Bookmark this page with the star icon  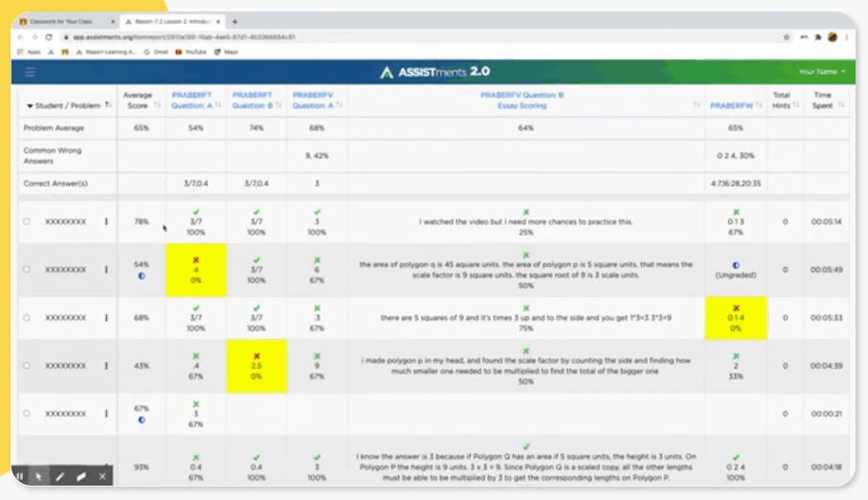point(787,37)
